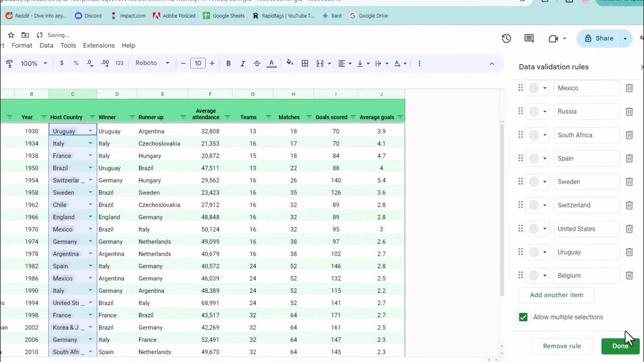Delete the Belgium validation item
This screenshot has height=362, width=644.
click(629, 276)
